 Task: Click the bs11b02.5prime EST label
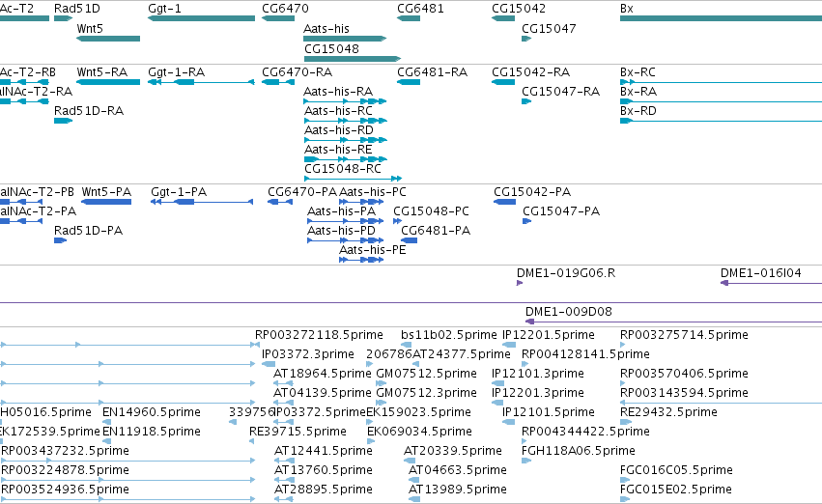coord(449,335)
